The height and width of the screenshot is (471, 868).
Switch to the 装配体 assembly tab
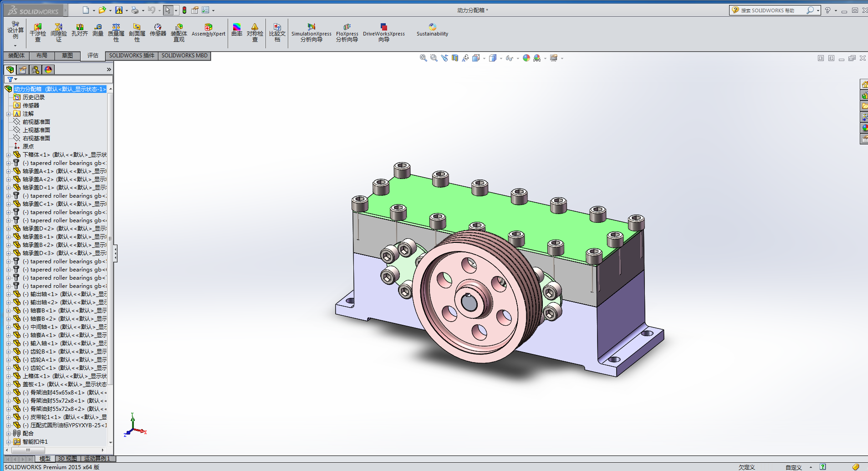click(16, 56)
